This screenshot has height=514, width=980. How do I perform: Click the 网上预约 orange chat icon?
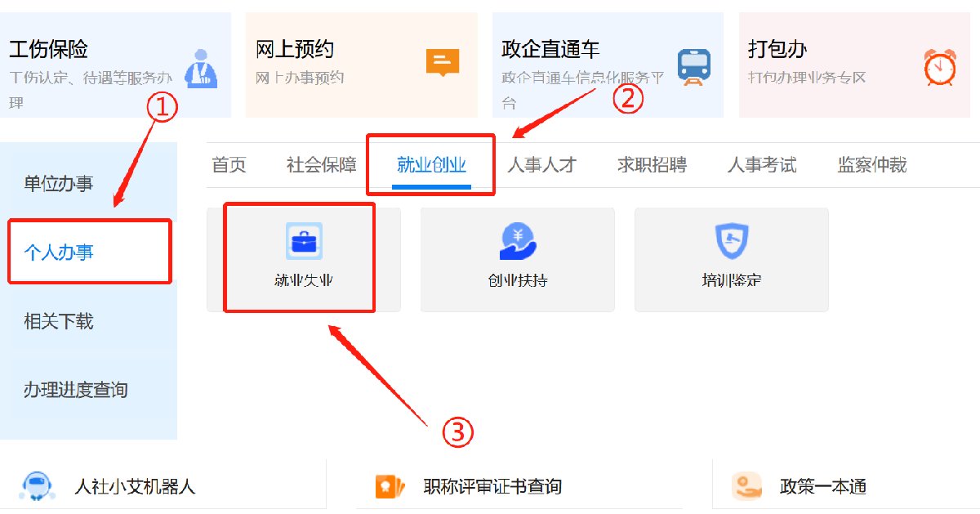(443, 62)
